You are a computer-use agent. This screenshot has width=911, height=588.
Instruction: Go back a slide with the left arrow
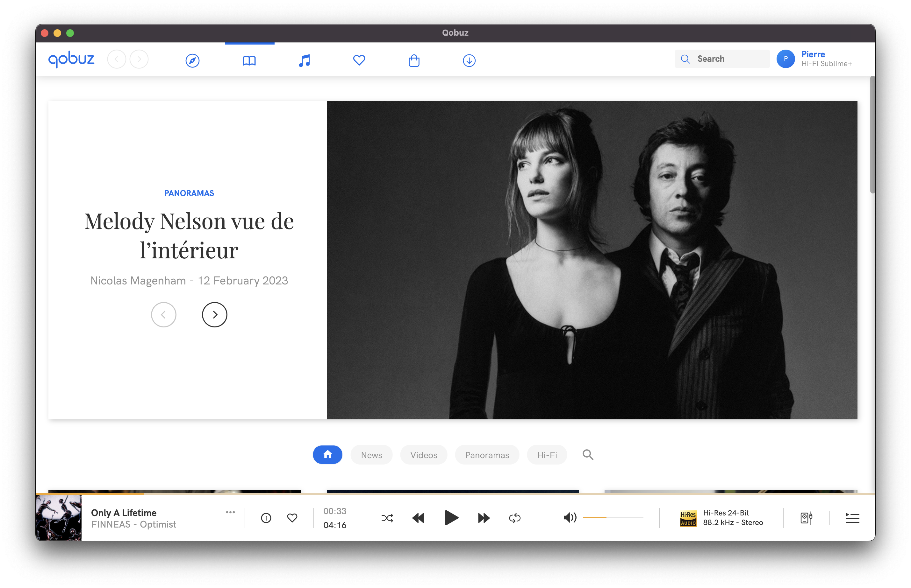(163, 314)
